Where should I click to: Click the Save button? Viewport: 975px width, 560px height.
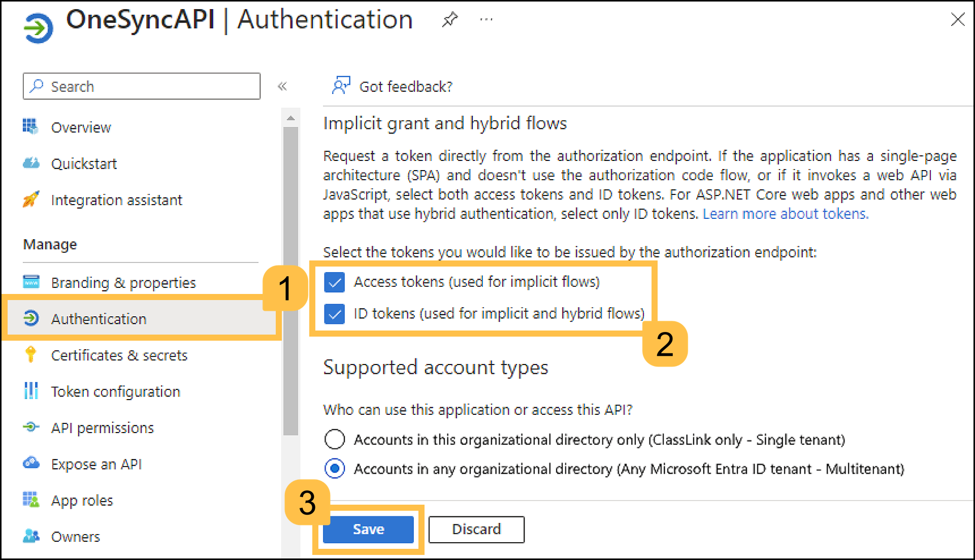[368, 529]
